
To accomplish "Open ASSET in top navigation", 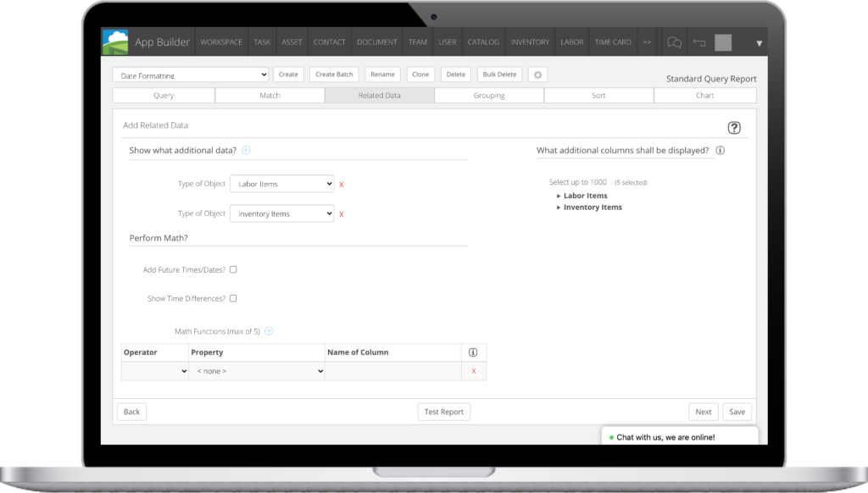I will (292, 42).
